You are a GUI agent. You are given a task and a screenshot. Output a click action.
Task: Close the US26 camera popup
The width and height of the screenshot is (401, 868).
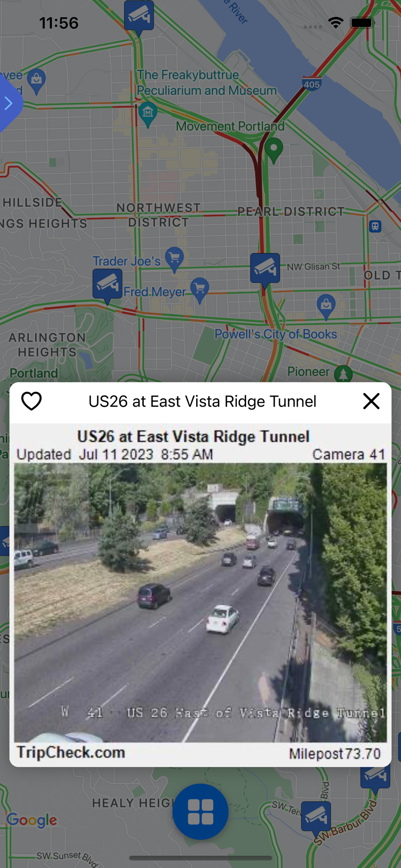coord(371,401)
